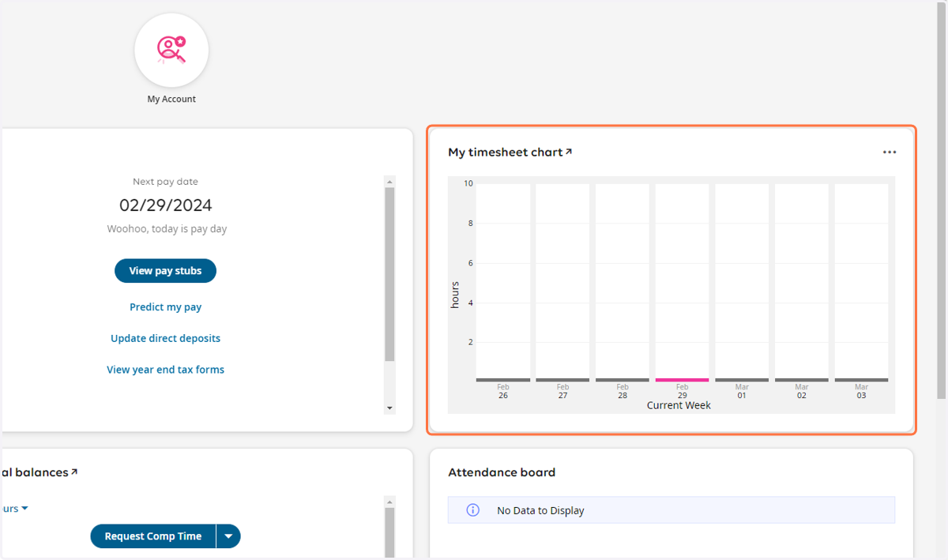The height and width of the screenshot is (560, 948).
Task: Click the attendance board info icon
Action: pos(473,510)
